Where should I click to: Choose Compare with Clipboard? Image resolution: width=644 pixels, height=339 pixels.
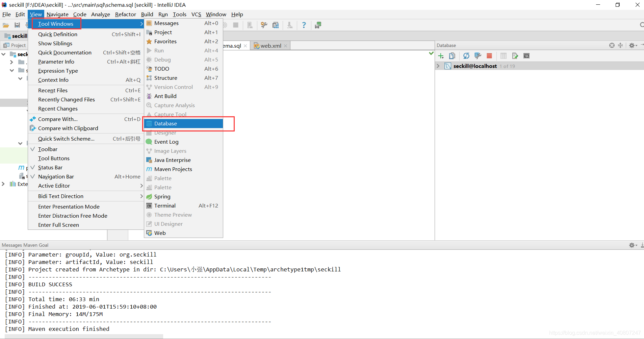pos(86,128)
